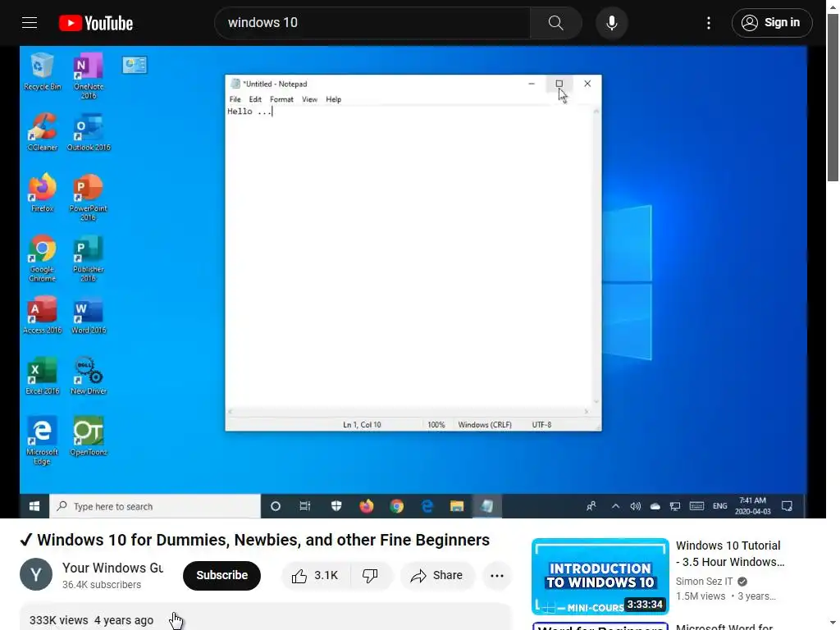Select the New Driver desktop icon
The width and height of the screenshot is (840, 630).
89,377
